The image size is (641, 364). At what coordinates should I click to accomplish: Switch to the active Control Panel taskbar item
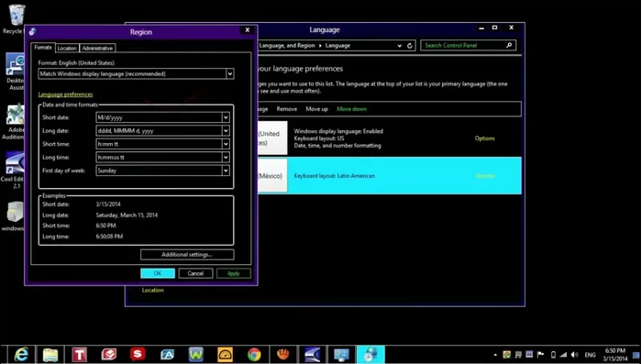coord(370,354)
